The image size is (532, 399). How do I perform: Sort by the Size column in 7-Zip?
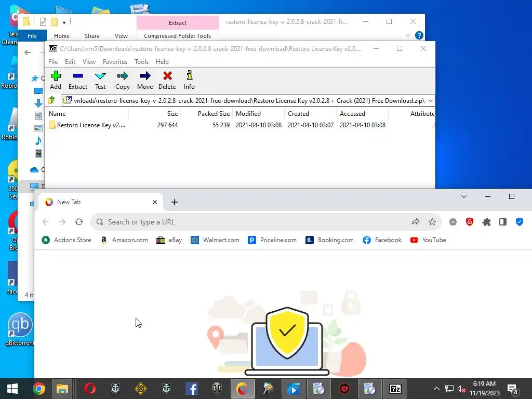(154, 114)
